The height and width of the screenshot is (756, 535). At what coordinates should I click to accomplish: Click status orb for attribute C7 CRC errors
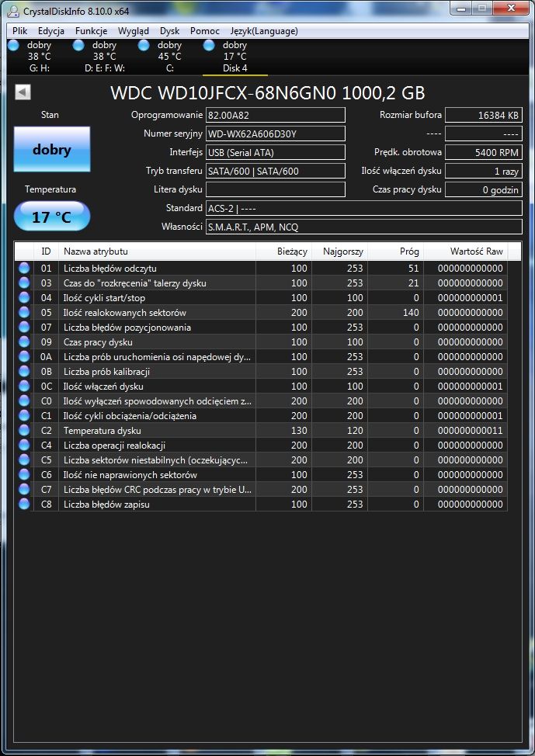tap(23, 489)
